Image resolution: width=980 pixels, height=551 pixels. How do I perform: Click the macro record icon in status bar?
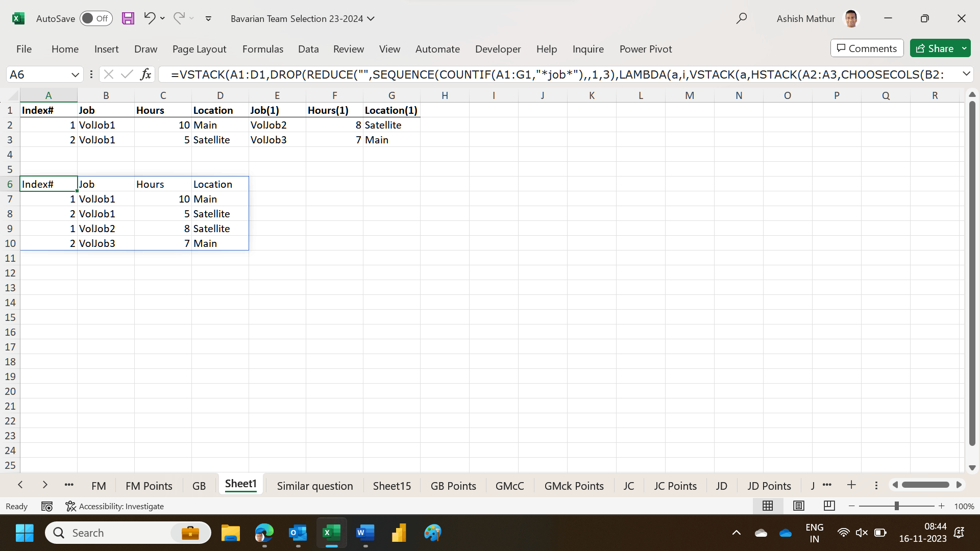pyautogui.click(x=47, y=506)
